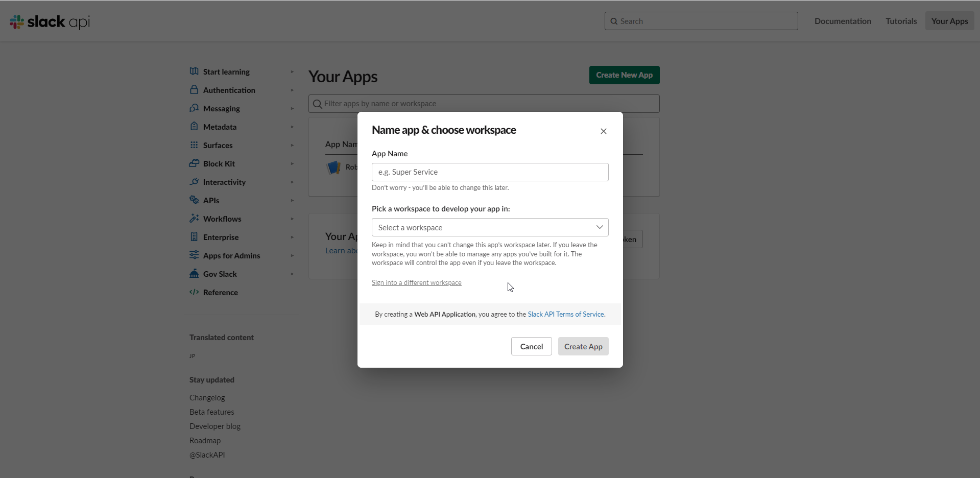Expand the Enterprise section arrow
The height and width of the screenshot is (478, 980).
[292, 237]
